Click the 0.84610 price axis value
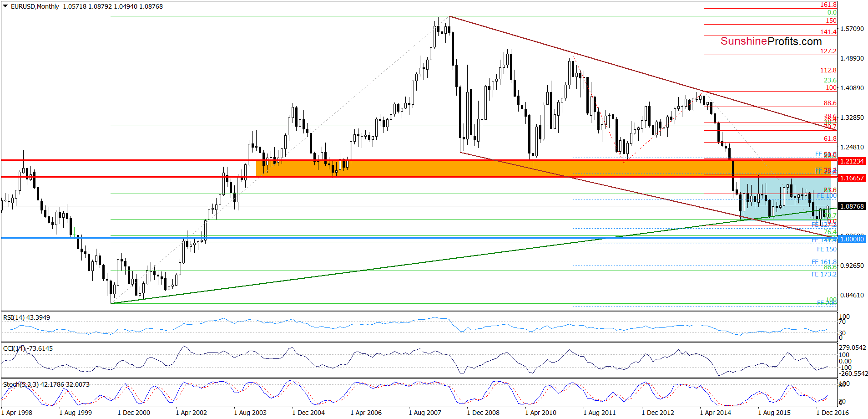Screen dimensions: 868x419 [x=852, y=295]
